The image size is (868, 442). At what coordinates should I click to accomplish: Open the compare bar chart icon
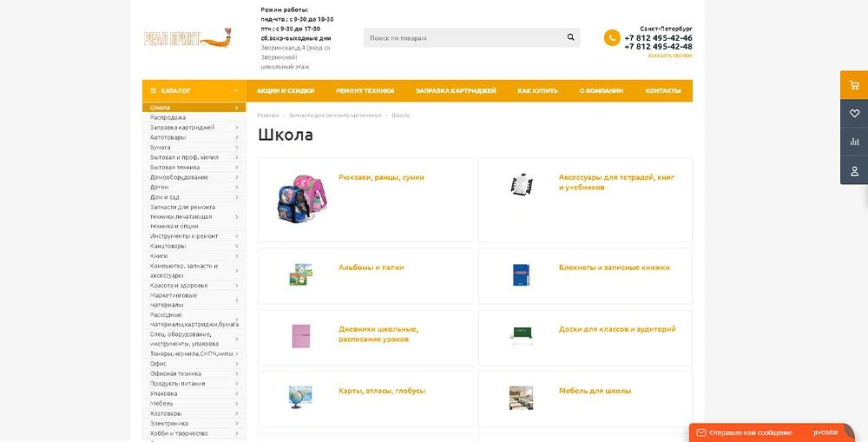click(854, 142)
